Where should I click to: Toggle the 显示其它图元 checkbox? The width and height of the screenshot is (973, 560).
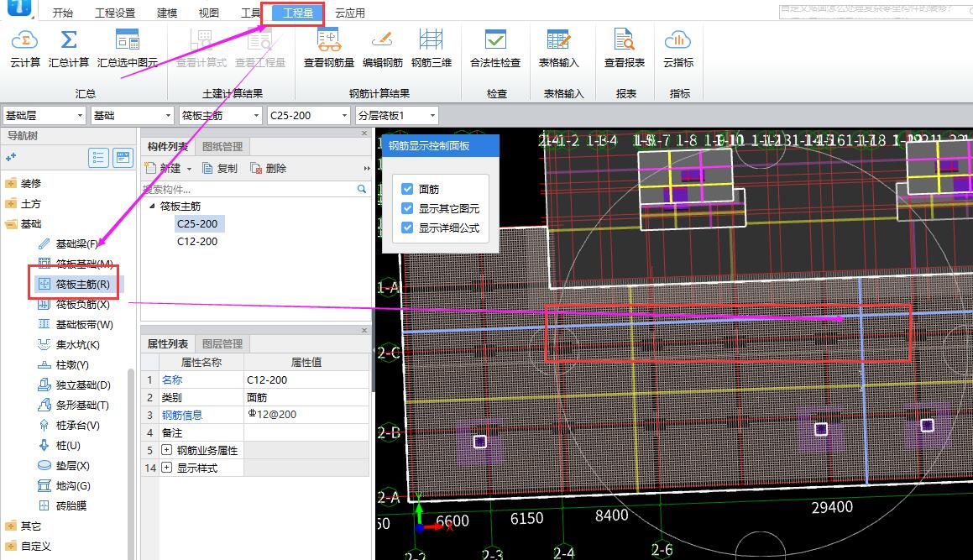tap(407, 208)
